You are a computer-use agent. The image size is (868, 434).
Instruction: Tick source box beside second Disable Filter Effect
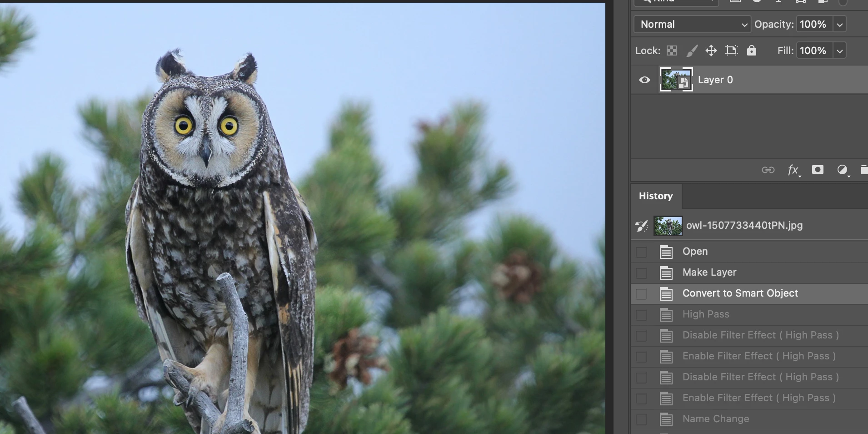click(641, 378)
